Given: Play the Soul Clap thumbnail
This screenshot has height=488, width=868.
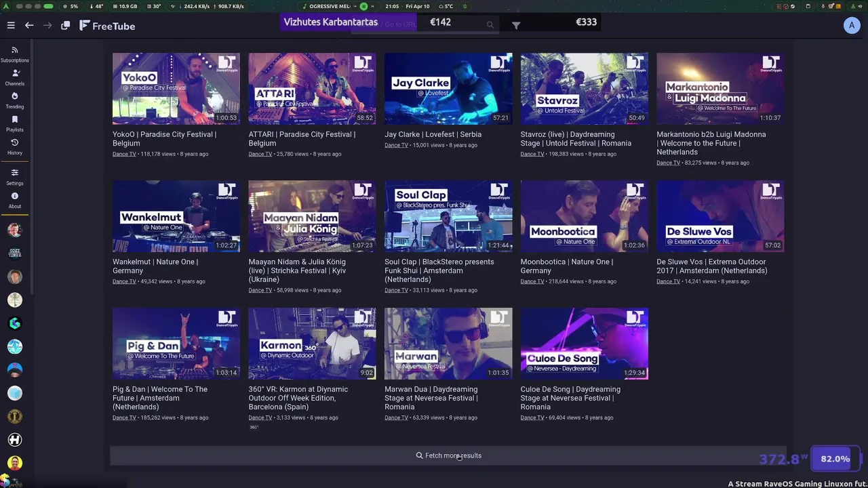Looking at the screenshot, I should click(x=448, y=216).
